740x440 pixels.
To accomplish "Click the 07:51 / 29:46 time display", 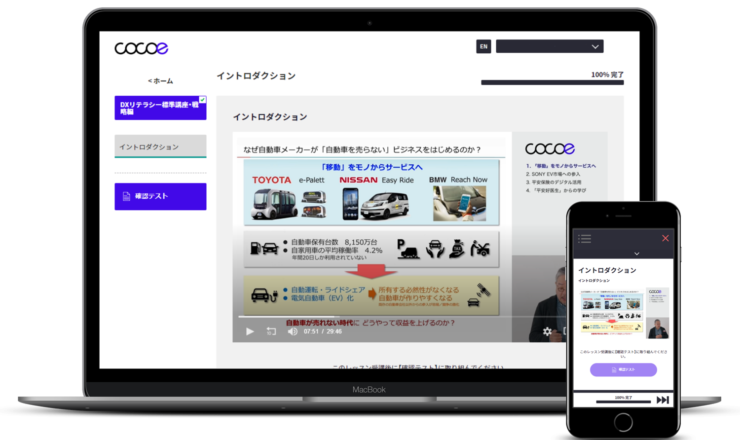I will pos(323,331).
